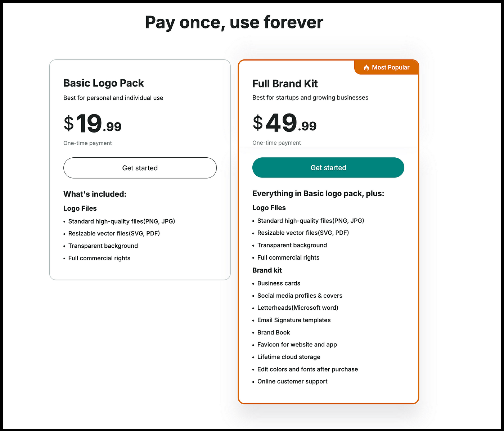Click the Full Brand Kit heading
This screenshot has height=431, width=504.
(285, 84)
